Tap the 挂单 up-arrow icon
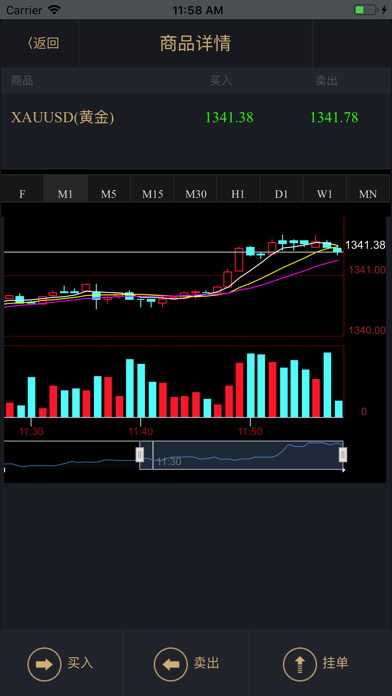392x696 pixels. click(x=300, y=664)
